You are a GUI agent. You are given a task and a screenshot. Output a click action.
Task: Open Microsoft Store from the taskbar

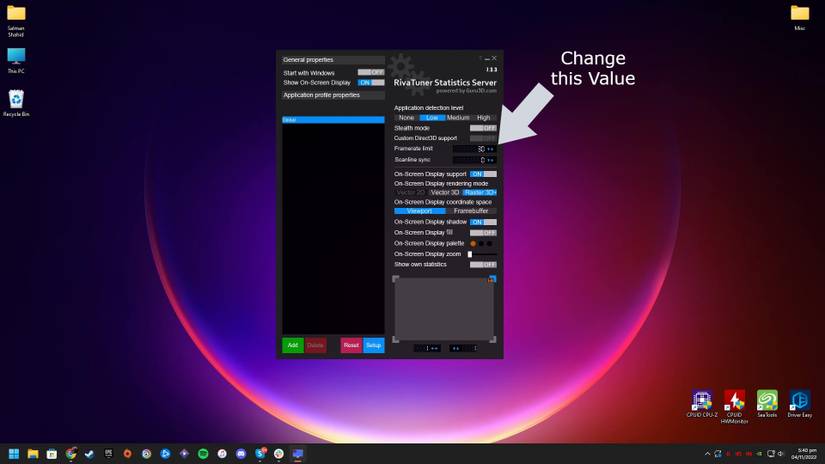coord(52,453)
